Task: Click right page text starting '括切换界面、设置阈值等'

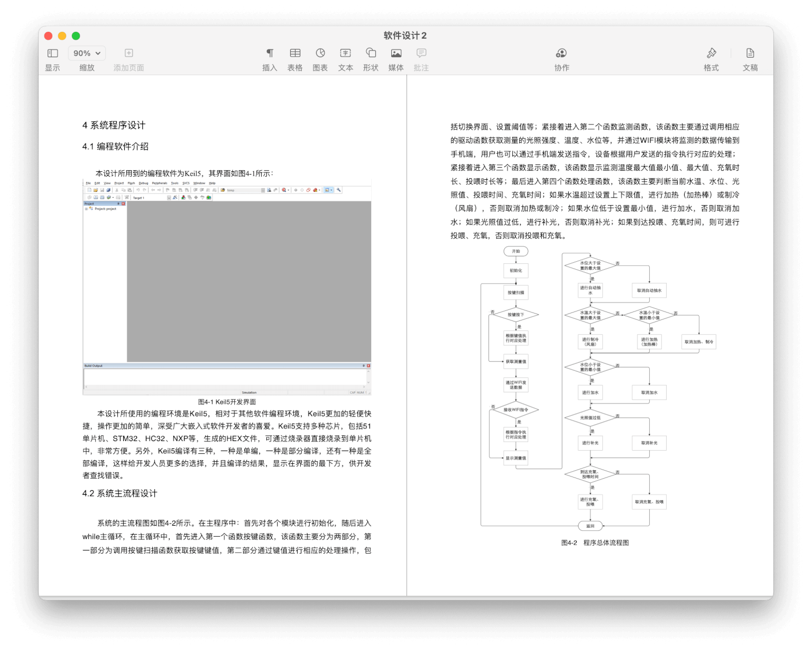Action: pyautogui.click(x=595, y=181)
